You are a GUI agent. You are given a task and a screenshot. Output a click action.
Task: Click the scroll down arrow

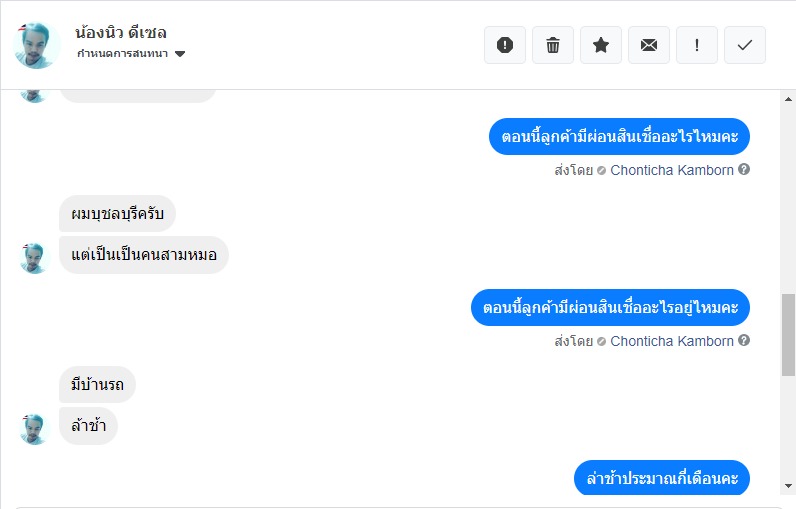788,485
